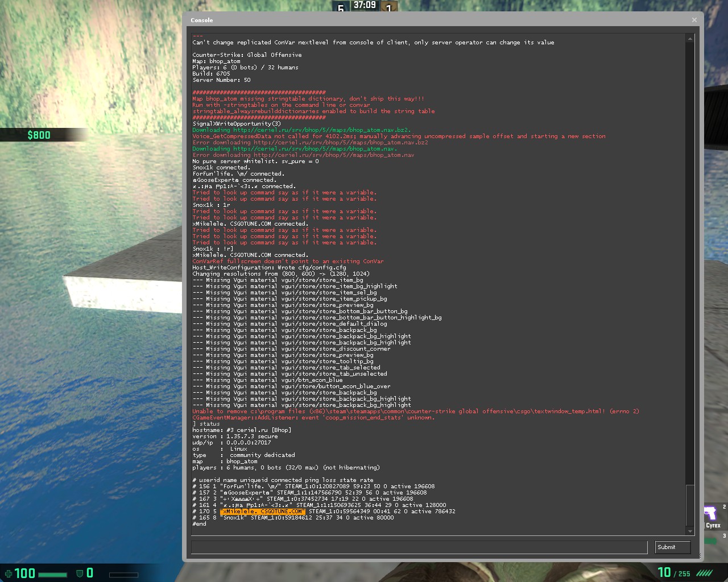Click the highlighted xMikelele. CSGOTUNE.COM name
728x582 pixels.
tap(263, 512)
